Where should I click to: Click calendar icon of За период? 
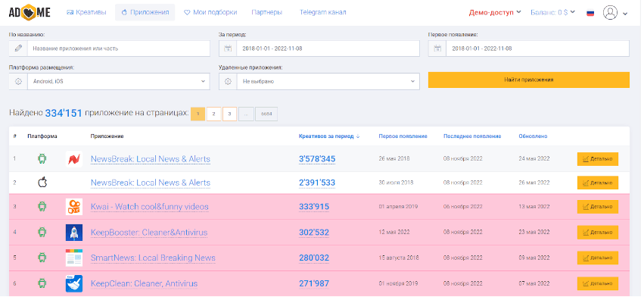tap(228, 48)
